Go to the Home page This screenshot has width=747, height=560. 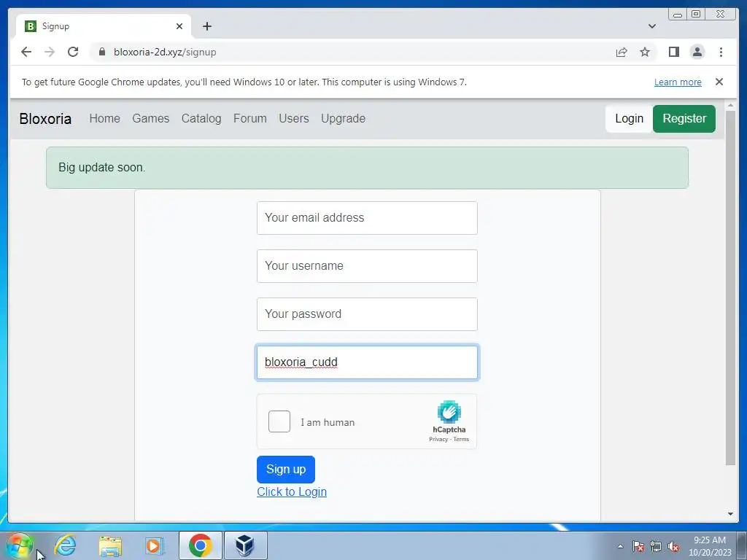105,119
